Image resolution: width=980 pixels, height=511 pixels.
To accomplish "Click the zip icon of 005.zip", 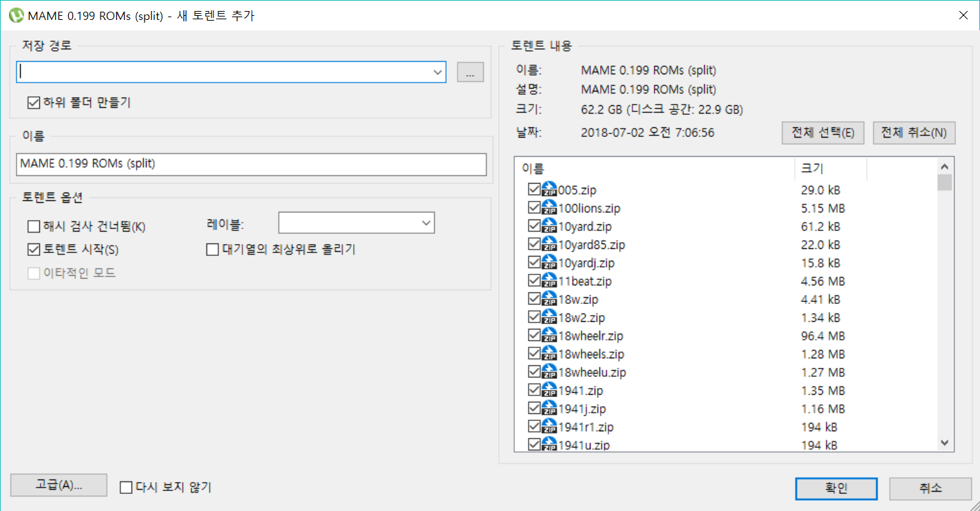I will click(x=549, y=190).
